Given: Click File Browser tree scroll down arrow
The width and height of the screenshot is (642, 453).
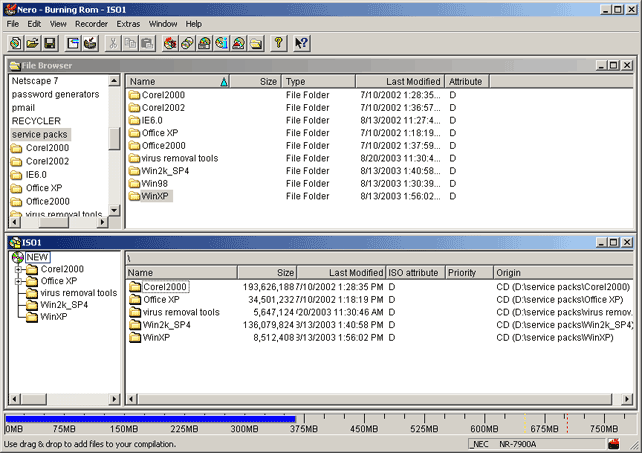Looking at the screenshot, I should click(114, 211).
